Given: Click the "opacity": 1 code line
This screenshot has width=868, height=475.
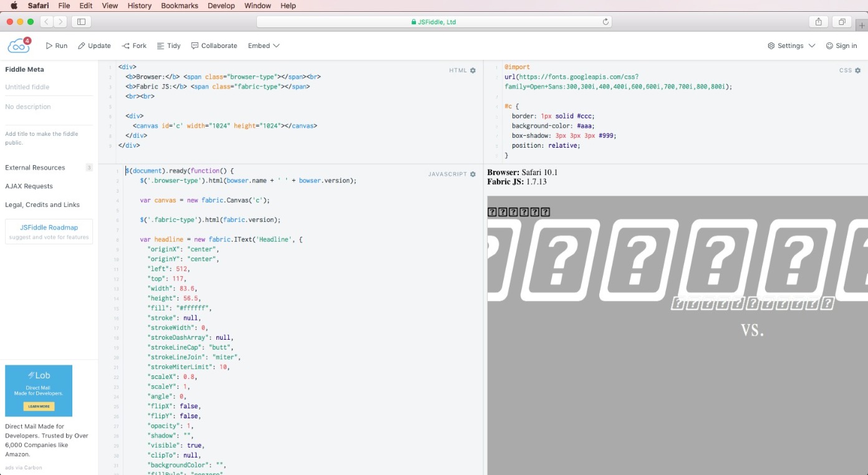Looking at the screenshot, I should [170, 426].
